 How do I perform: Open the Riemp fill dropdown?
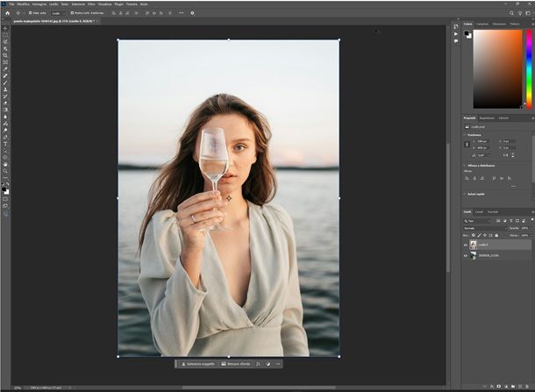[x=531, y=235]
